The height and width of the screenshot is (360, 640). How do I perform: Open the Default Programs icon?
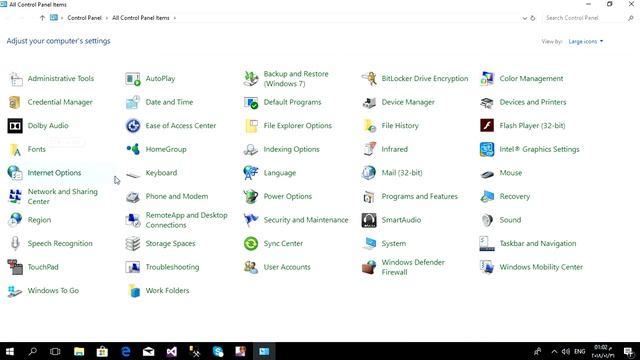251,102
